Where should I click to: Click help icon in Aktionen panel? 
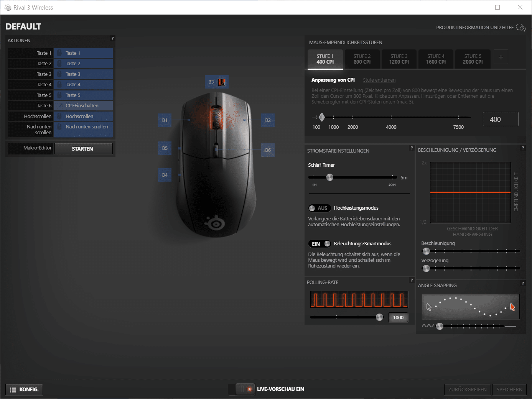click(112, 38)
